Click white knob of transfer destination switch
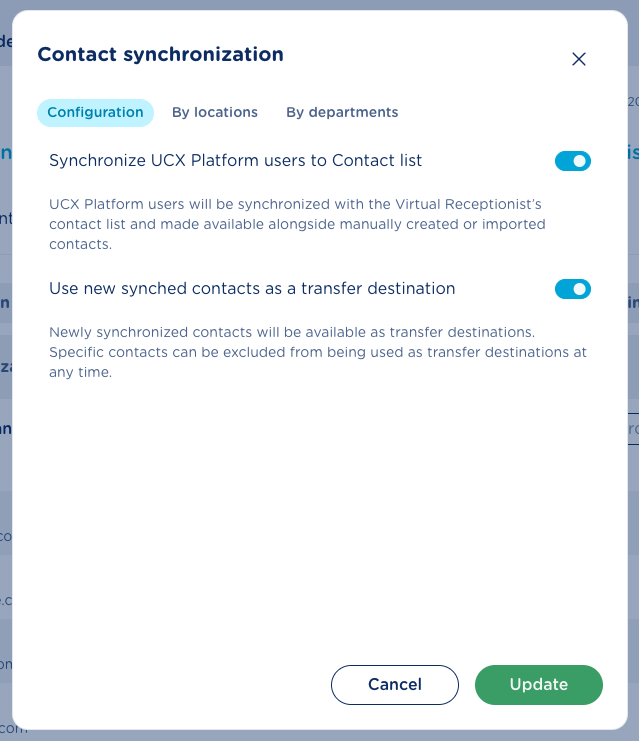 pyautogui.click(x=580, y=289)
